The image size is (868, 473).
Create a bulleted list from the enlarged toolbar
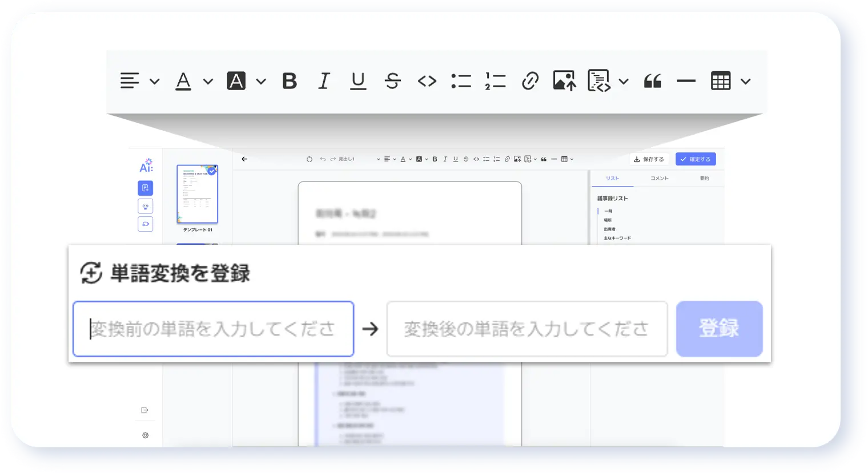point(461,81)
